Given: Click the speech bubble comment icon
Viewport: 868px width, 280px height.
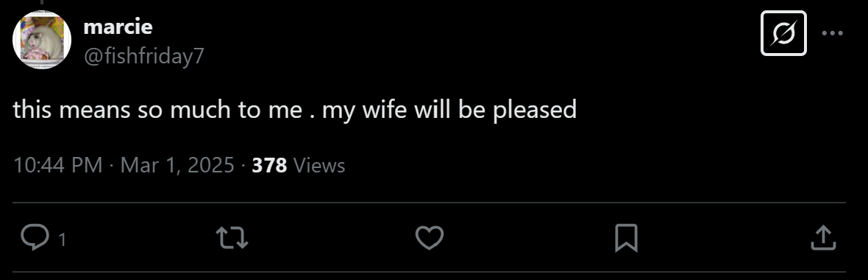Looking at the screenshot, I should [35, 238].
